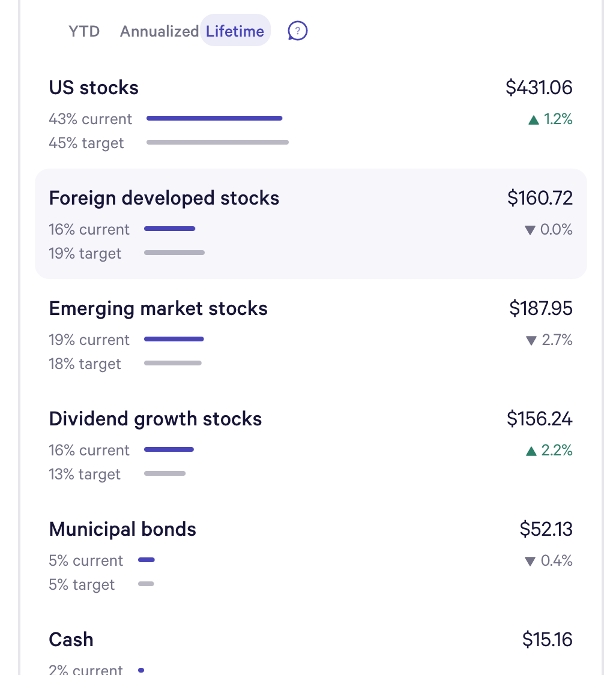Click the gray down arrow next to 0.0%

coord(530,230)
